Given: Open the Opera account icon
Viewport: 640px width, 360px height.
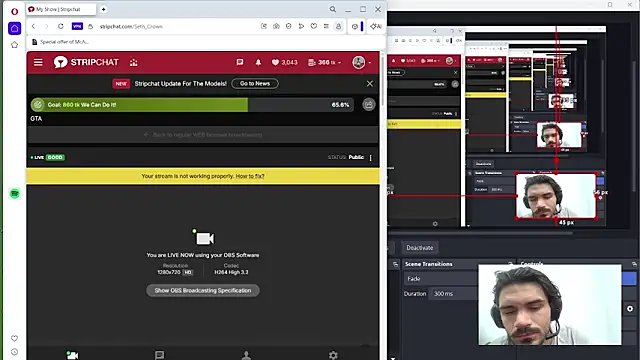Looking at the screenshot, I should coord(338,26).
